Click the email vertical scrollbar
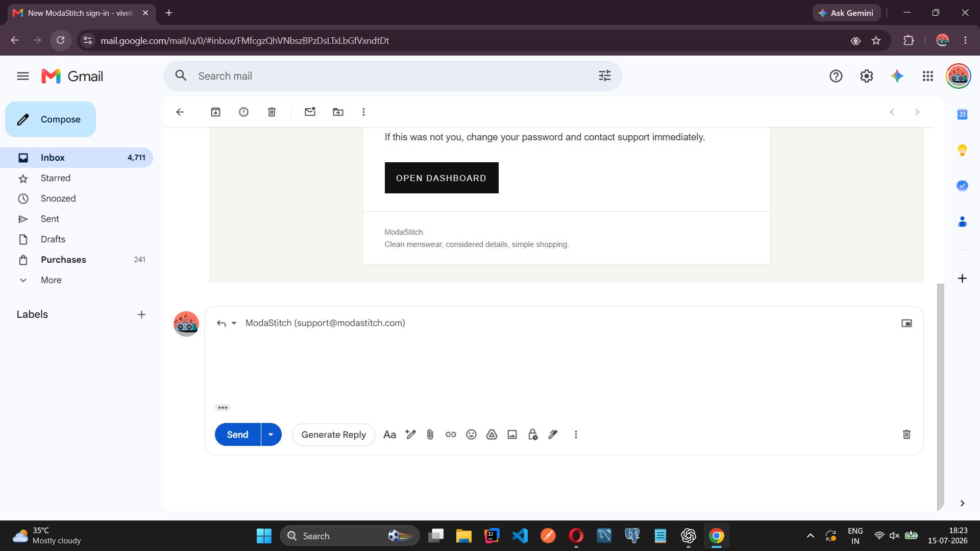Viewport: 980px width, 551px height. [940, 396]
